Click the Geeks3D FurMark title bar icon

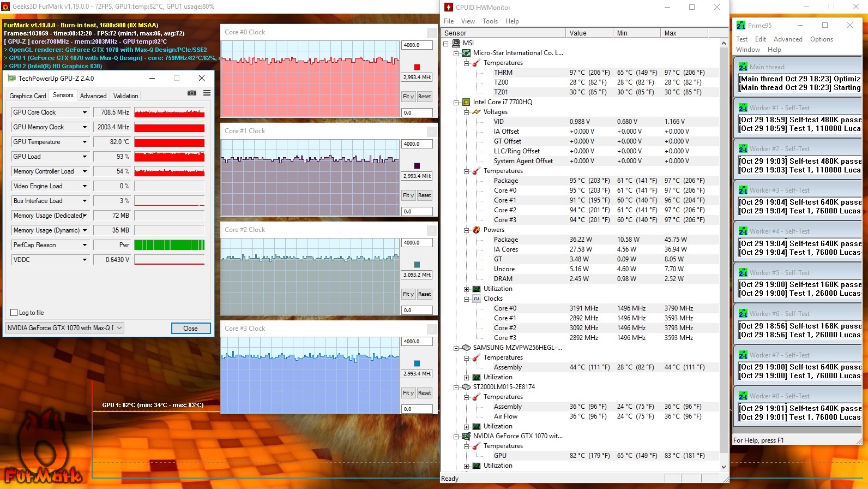pyautogui.click(x=5, y=7)
